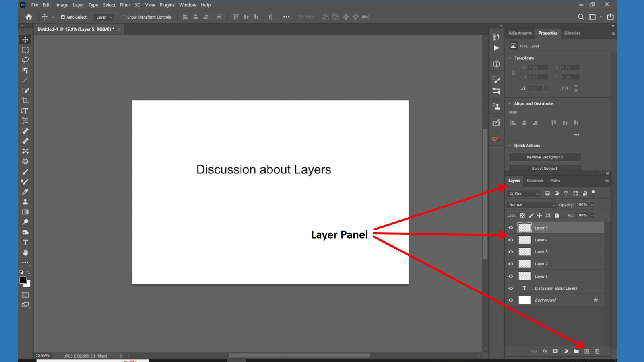644x362 pixels.
Task: Collapse Align and Distribute section
Action: pyautogui.click(x=509, y=103)
